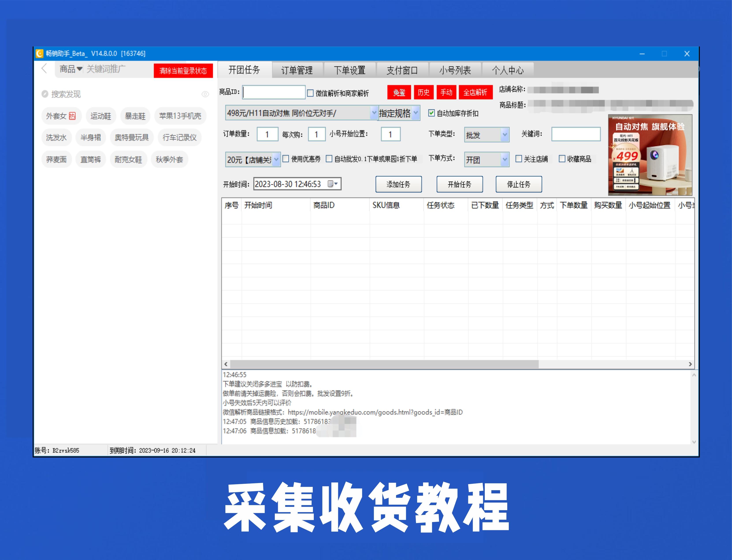This screenshot has height=560, width=732.
Task: Click the red 手动 button
Action: pyautogui.click(x=446, y=92)
